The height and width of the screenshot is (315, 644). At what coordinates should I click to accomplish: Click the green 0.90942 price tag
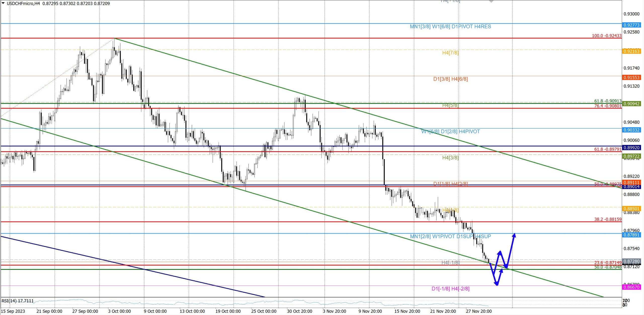click(631, 104)
